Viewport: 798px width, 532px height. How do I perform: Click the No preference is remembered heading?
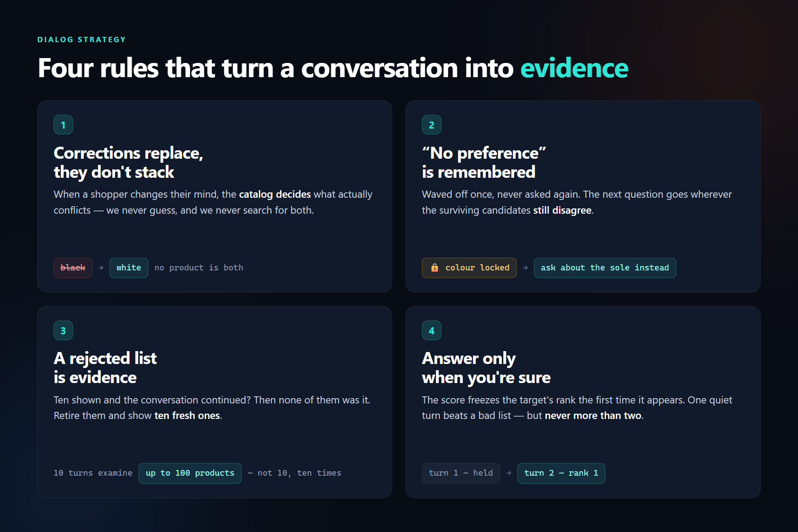(484, 162)
